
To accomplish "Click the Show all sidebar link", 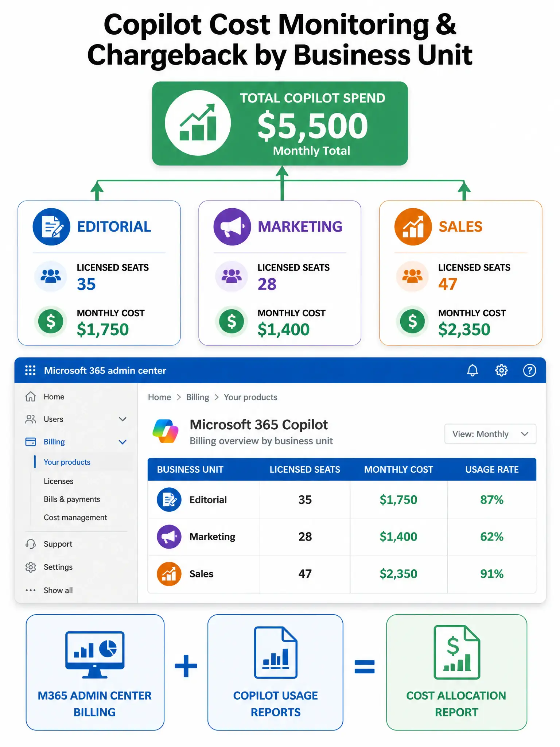I will pos(58,590).
